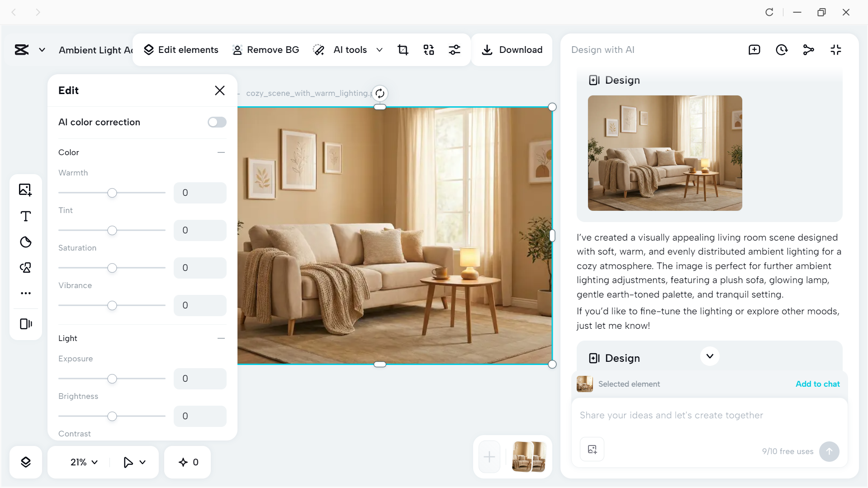Regenerate the cozy scene image
This screenshot has height=488, width=868.
380,93
